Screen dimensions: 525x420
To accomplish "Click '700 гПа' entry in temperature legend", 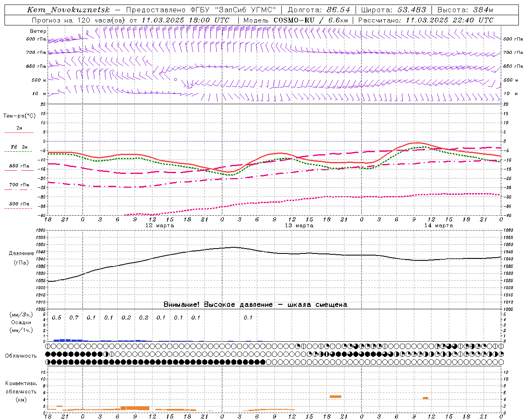I will tap(19, 185).
